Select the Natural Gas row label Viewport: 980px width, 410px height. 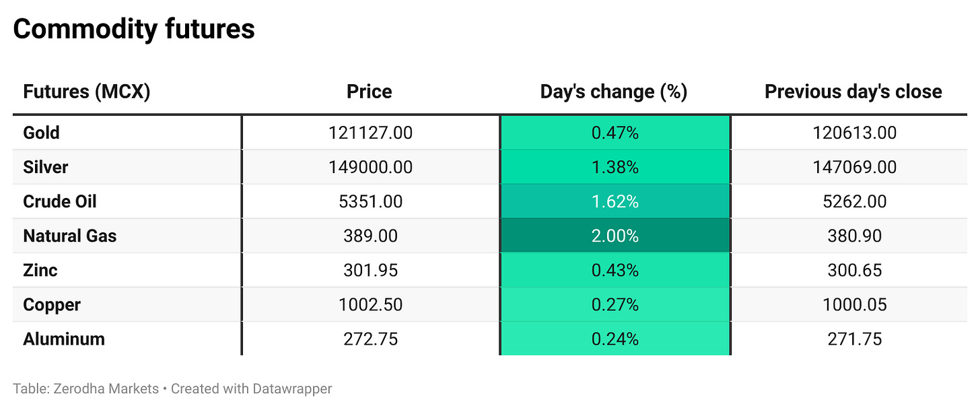pyautogui.click(x=70, y=236)
